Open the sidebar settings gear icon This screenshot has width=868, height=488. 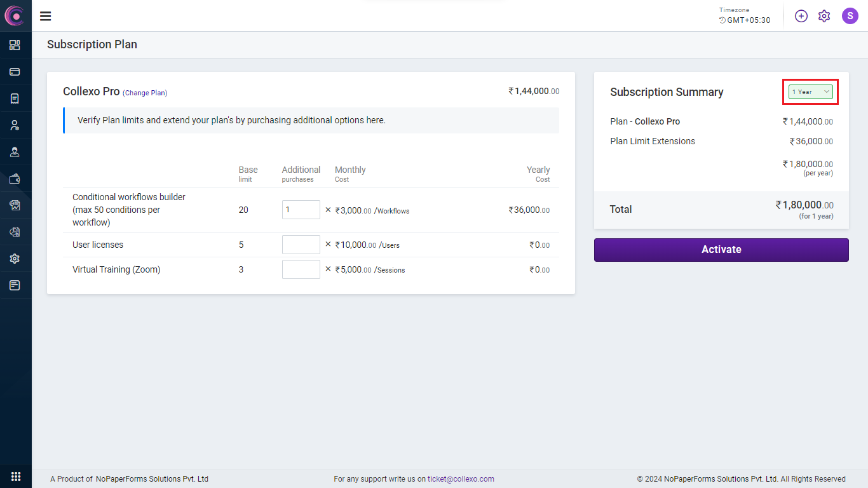coord(15,259)
